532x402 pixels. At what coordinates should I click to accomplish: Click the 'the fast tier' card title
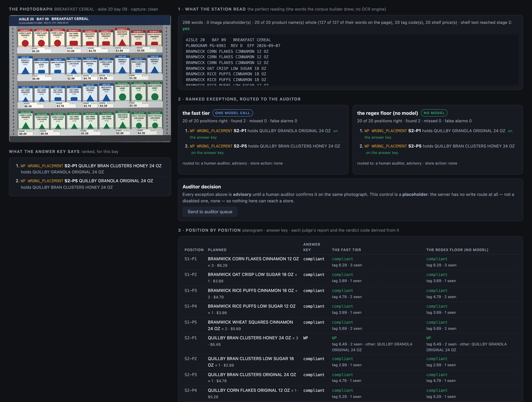(196, 113)
